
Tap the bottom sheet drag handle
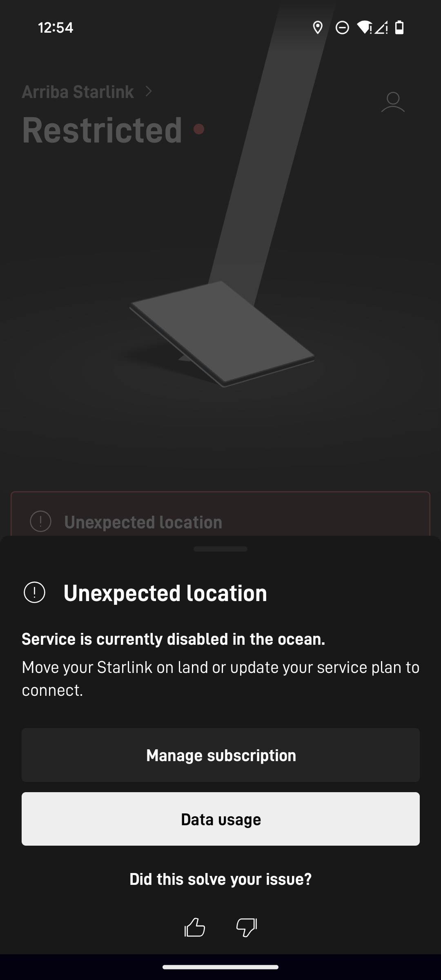[220, 549]
